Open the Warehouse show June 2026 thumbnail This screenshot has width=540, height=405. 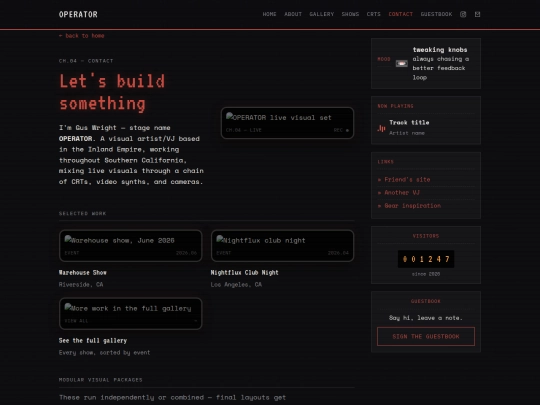pos(131,246)
